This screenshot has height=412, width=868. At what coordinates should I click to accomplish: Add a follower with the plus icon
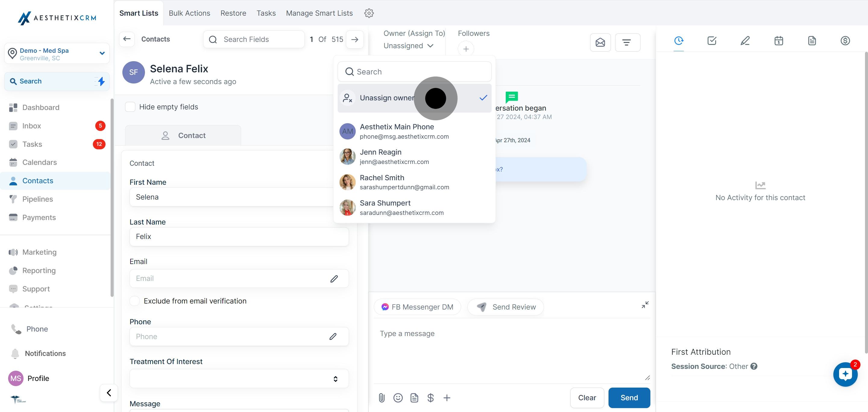click(x=466, y=49)
